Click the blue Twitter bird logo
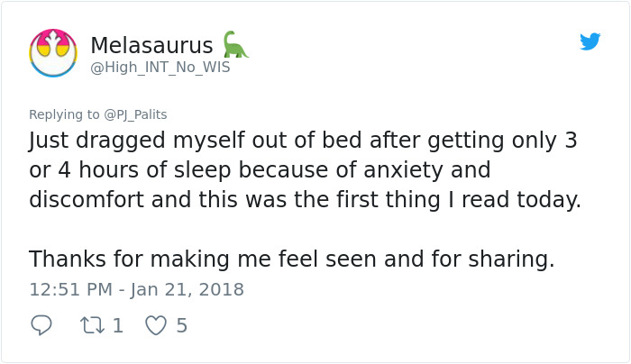 [590, 41]
